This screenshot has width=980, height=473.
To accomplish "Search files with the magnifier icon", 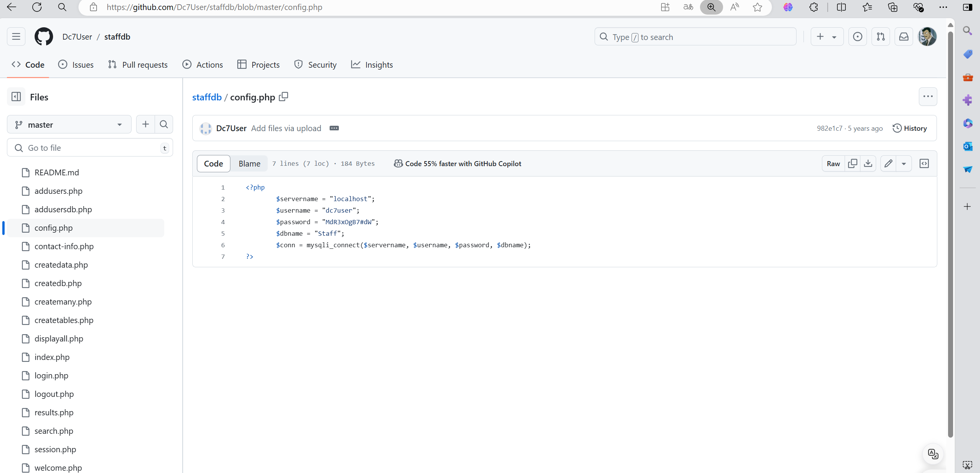I will click(164, 124).
